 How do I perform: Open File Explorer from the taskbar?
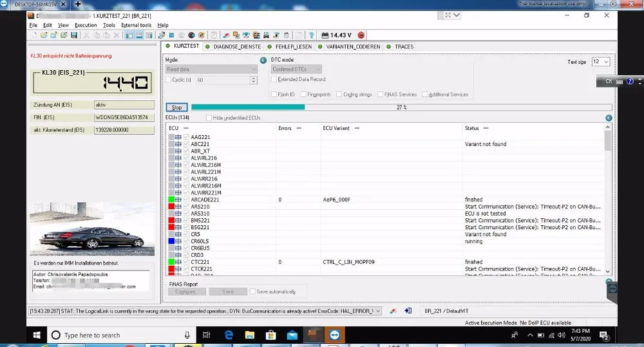click(x=250, y=335)
